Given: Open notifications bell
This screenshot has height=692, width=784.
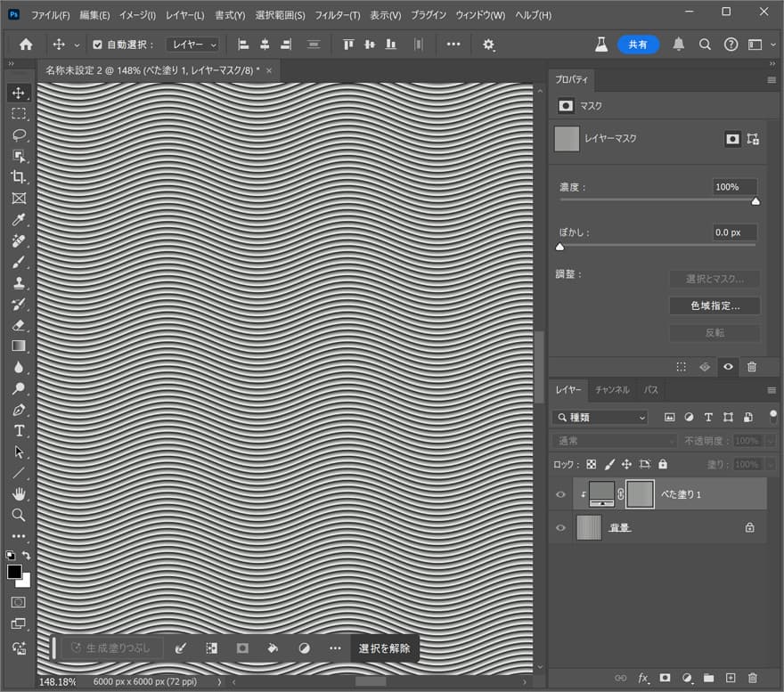Looking at the screenshot, I should [x=679, y=45].
